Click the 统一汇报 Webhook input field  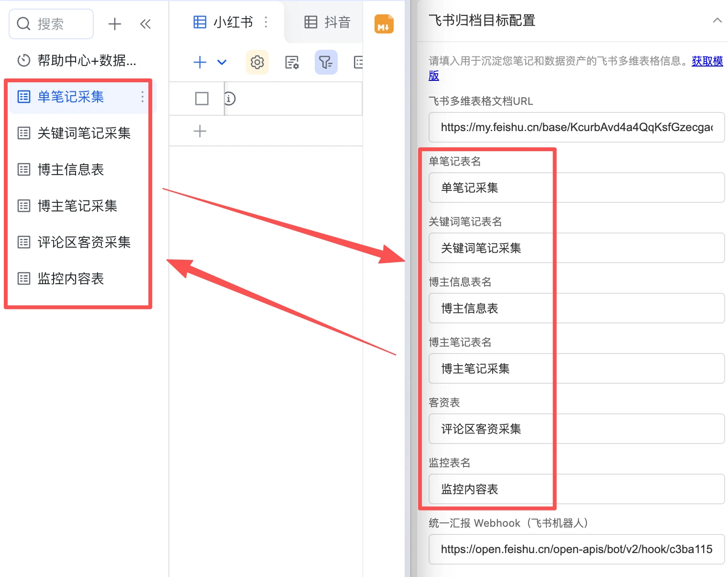click(x=577, y=549)
